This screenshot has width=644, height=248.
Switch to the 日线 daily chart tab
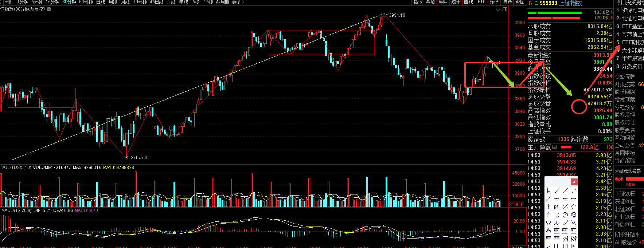tap(101, 2)
